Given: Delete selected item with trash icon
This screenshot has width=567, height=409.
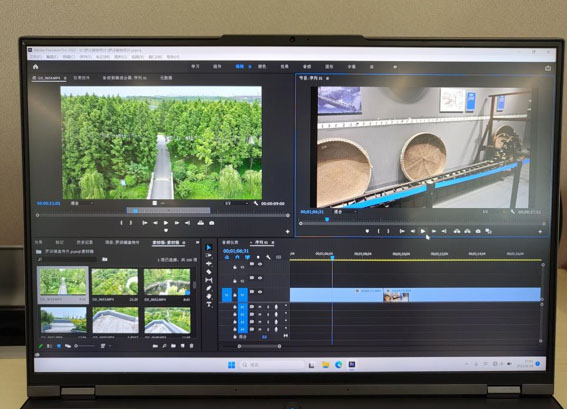Looking at the screenshot, I should (191, 346).
